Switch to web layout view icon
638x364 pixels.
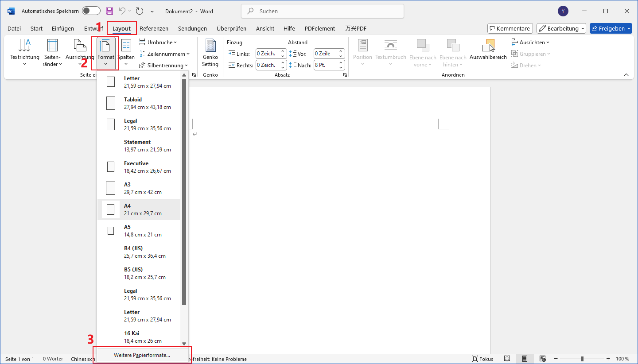[x=542, y=359]
